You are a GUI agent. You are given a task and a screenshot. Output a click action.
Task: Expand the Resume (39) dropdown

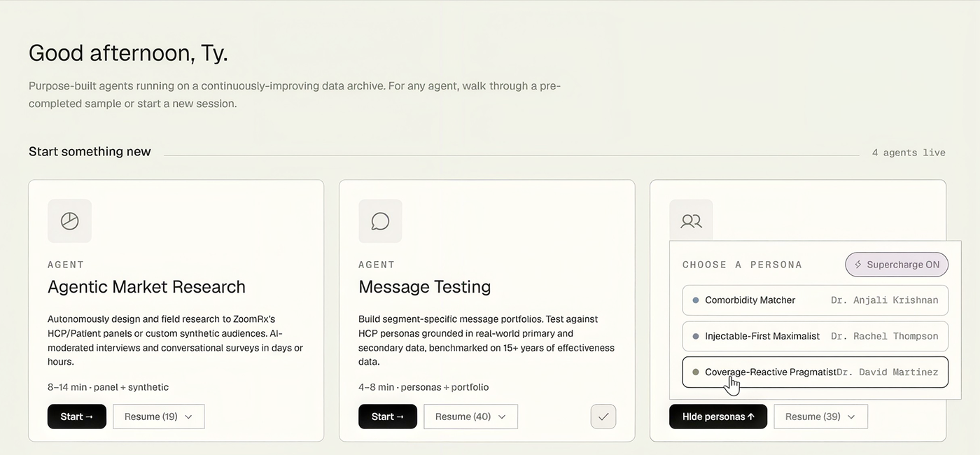[820, 416]
